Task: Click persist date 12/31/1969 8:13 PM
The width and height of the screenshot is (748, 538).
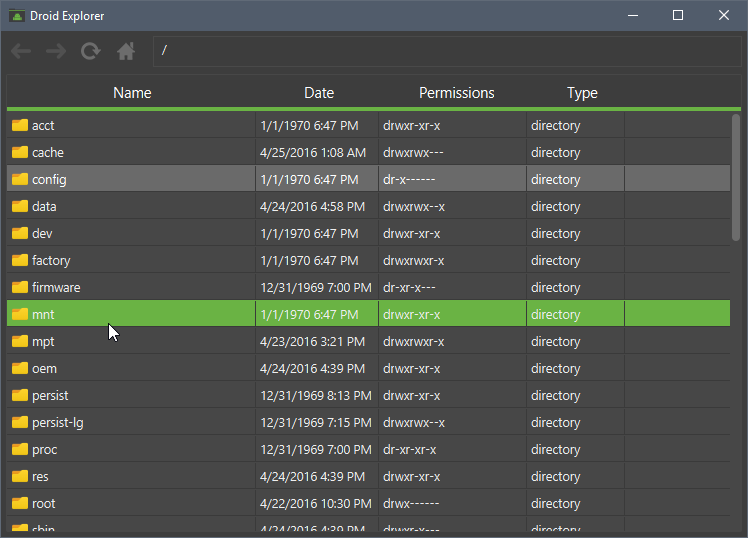Action: 316,395
